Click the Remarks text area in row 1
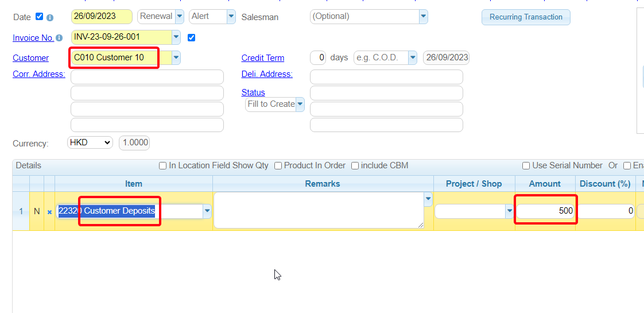This screenshot has width=644, height=313. pyautogui.click(x=318, y=210)
